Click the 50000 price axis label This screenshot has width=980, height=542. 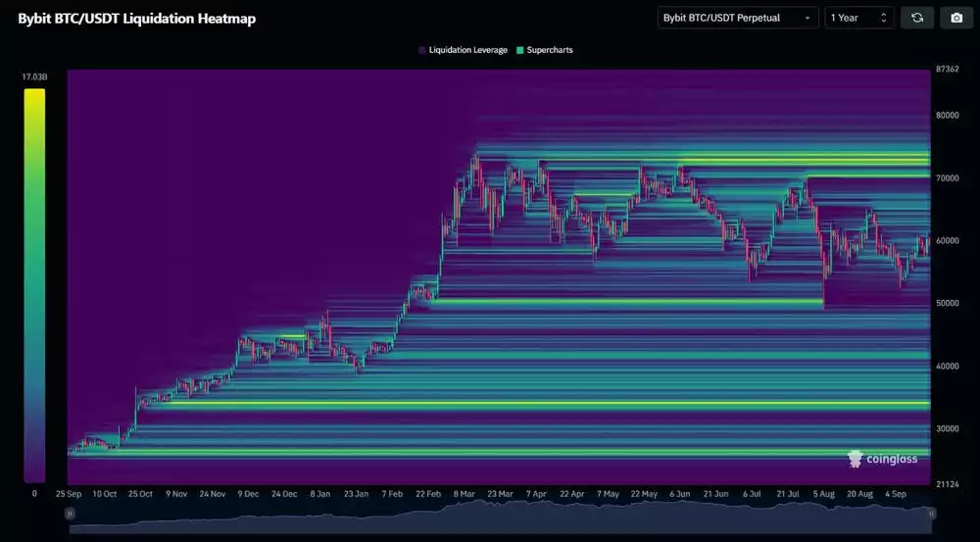(948, 303)
